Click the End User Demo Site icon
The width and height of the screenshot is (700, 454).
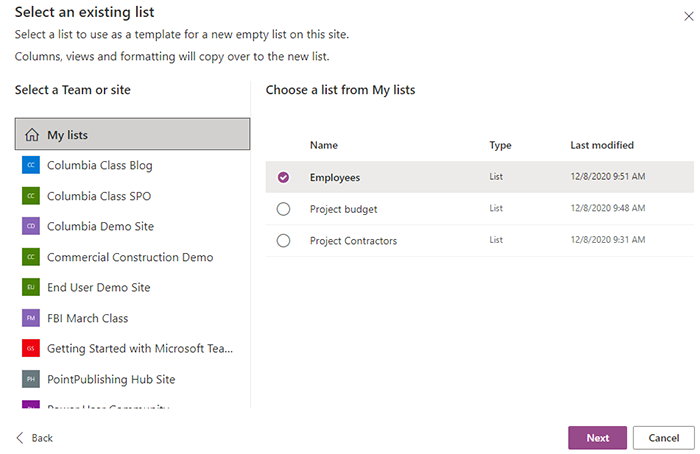click(x=31, y=287)
